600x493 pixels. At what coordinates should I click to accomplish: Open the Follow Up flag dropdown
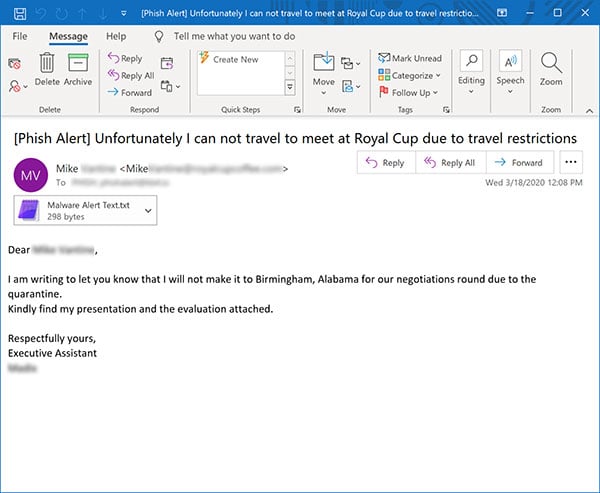click(408, 92)
